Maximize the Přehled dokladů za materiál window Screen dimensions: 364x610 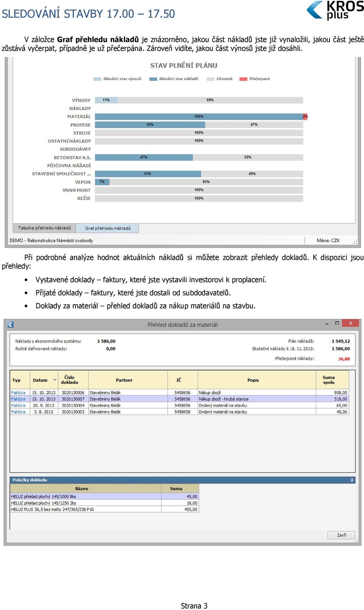337,323
